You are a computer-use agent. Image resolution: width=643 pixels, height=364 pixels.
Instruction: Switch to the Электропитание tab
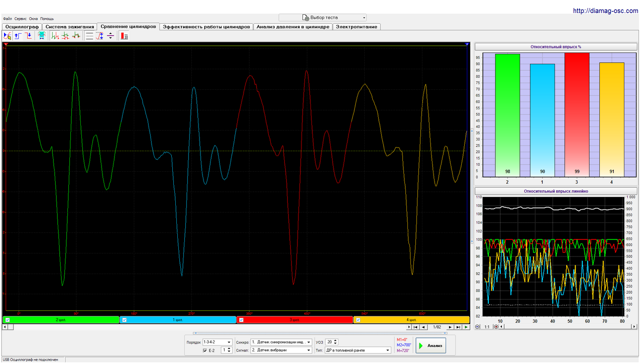357,27
